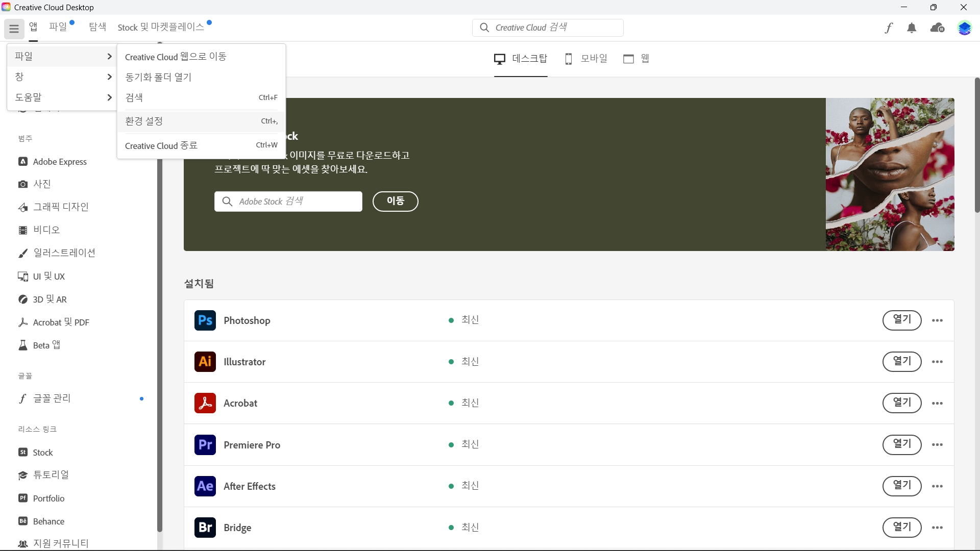Open Portfolio resource link
980x551 pixels.
click(41, 498)
